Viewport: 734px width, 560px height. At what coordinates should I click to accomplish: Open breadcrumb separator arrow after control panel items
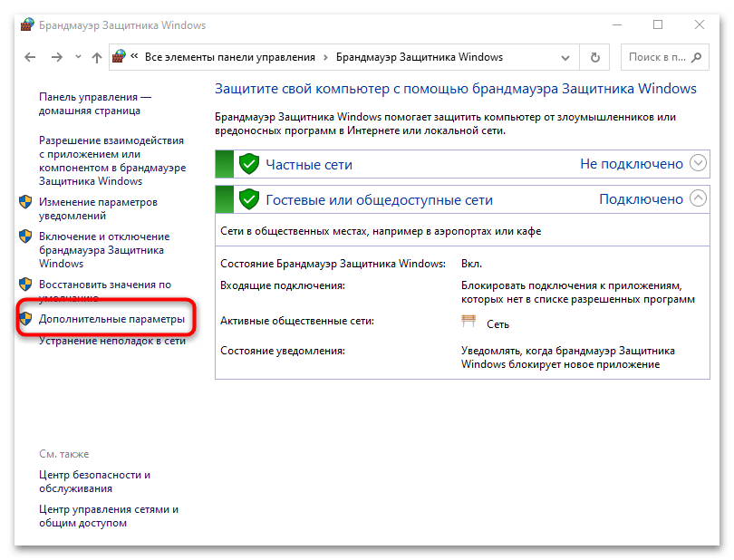[326, 58]
